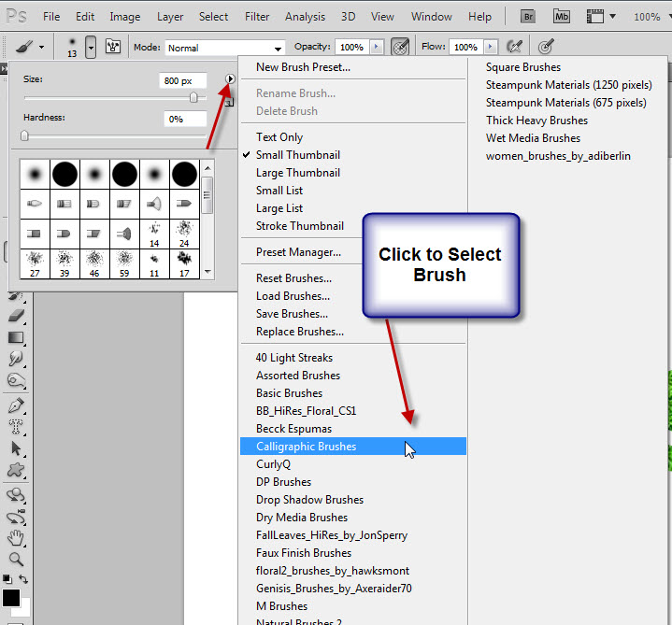Select the Gradient tool

(16, 337)
